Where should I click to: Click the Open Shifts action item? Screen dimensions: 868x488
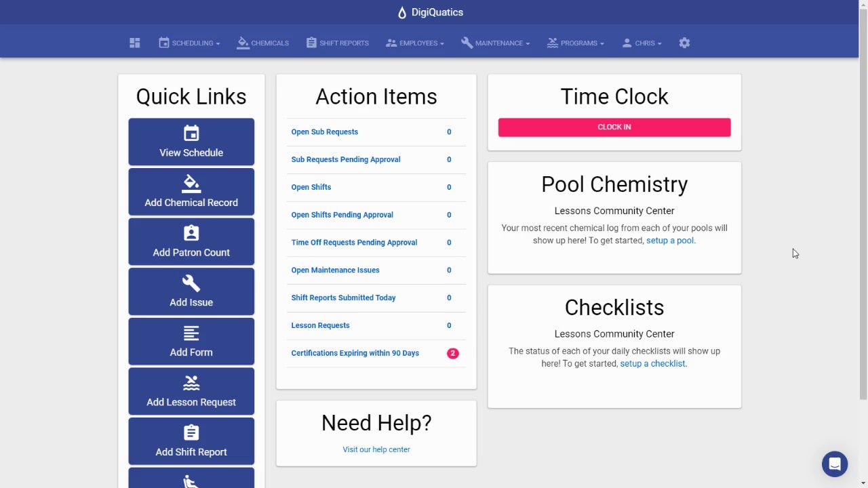click(x=311, y=187)
